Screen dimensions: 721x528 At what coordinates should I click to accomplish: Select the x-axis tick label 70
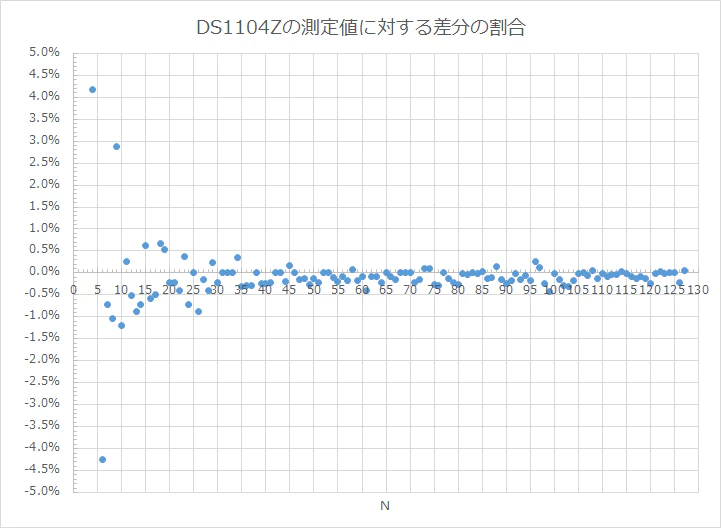(x=410, y=290)
